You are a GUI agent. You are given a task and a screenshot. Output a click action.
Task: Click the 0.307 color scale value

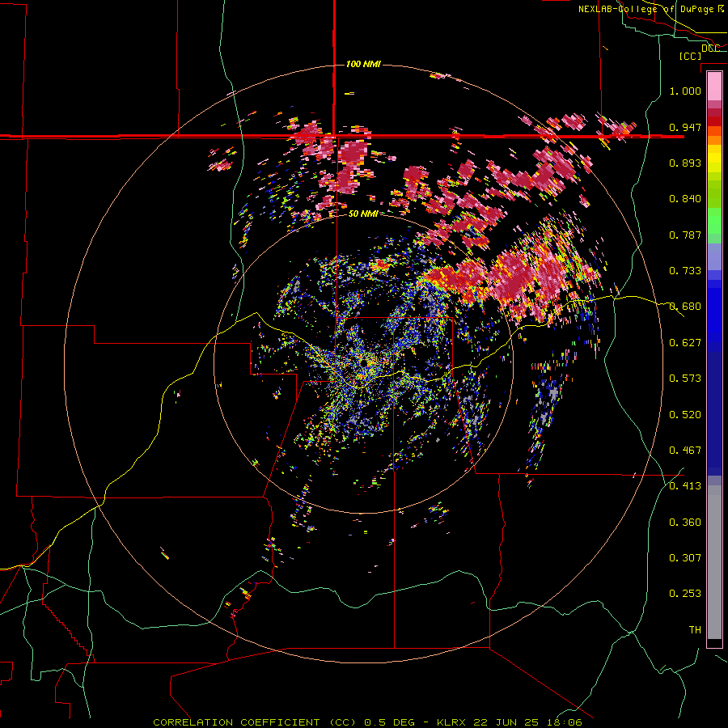point(685,558)
